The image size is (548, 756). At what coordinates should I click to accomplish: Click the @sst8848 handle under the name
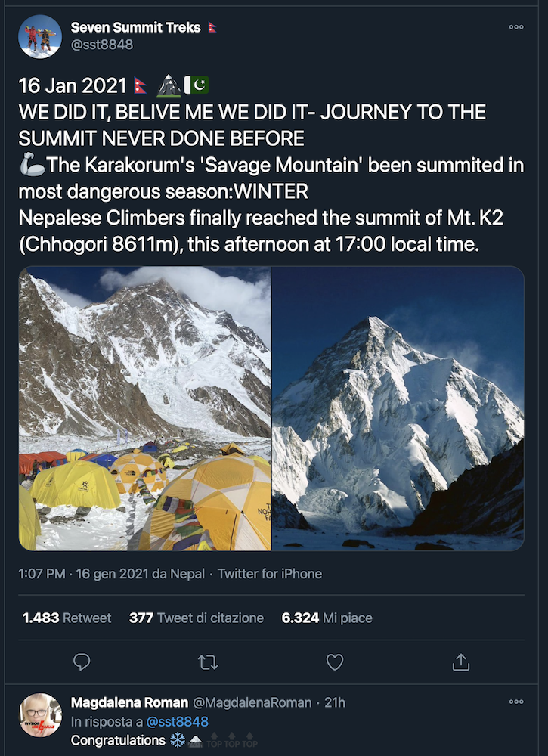pos(102,45)
